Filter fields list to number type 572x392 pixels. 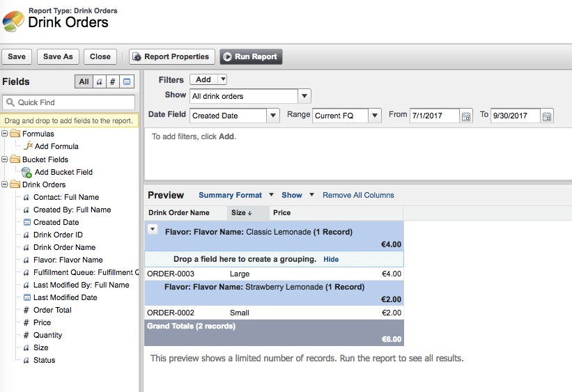113,81
